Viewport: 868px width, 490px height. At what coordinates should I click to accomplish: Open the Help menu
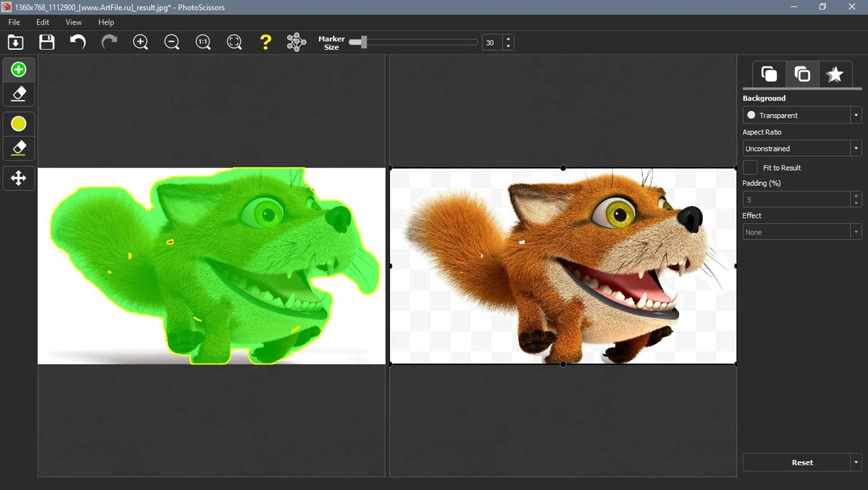(106, 22)
